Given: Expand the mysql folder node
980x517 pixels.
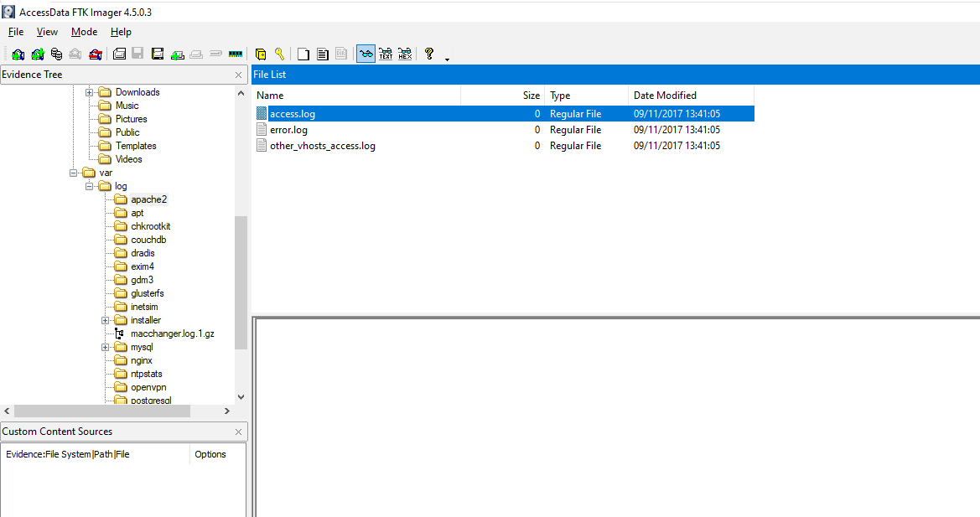Looking at the screenshot, I should [x=106, y=347].
